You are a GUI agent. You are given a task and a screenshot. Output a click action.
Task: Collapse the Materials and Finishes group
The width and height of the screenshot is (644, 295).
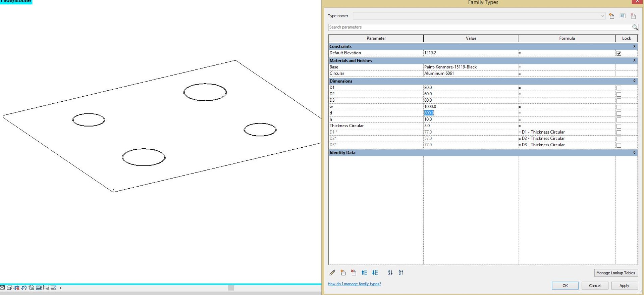634,60
